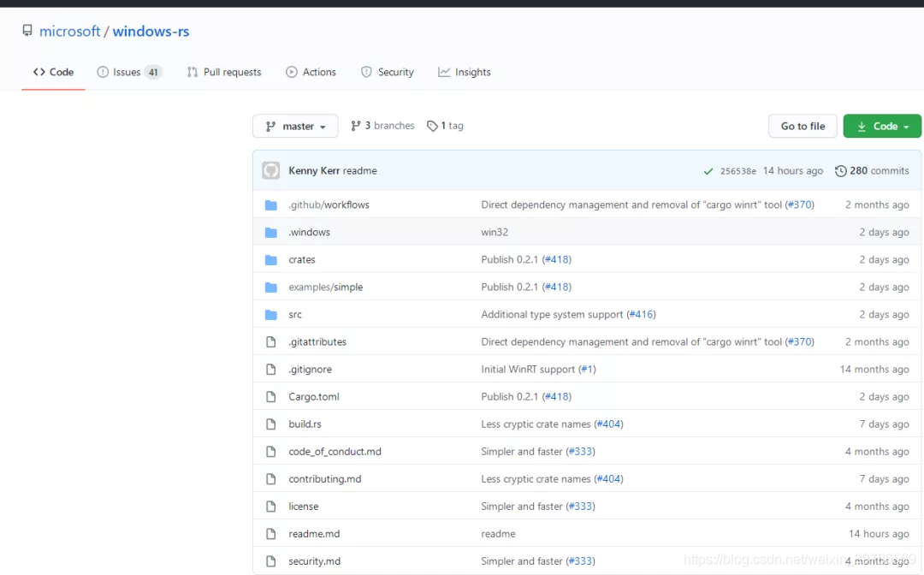The height and width of the screenshot is (575, 924).
Task: Click the folder icon for src
Action: tap(271, 315)
